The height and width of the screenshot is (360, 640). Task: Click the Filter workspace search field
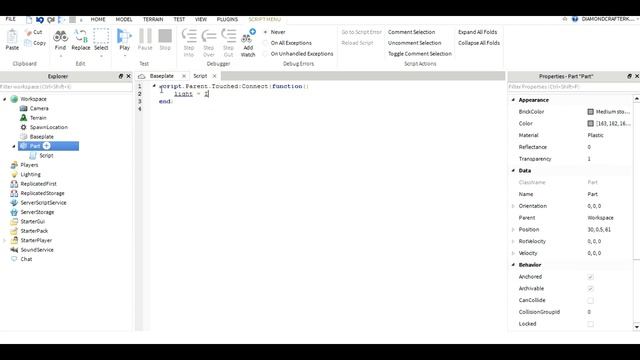[x=66, y=87]
